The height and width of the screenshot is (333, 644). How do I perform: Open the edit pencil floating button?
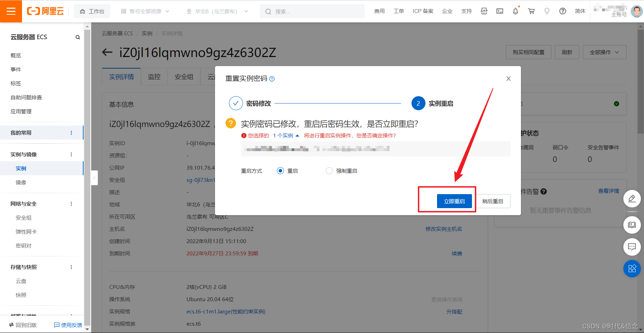point(632,199)
